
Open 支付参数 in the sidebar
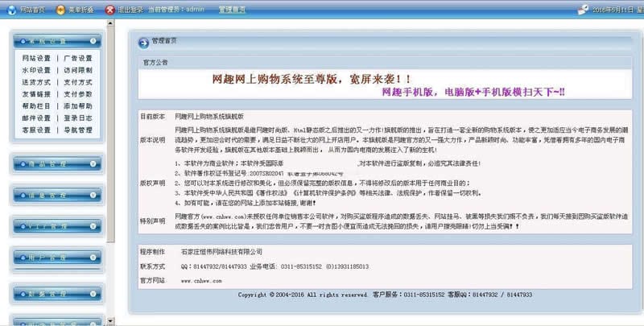78,94
